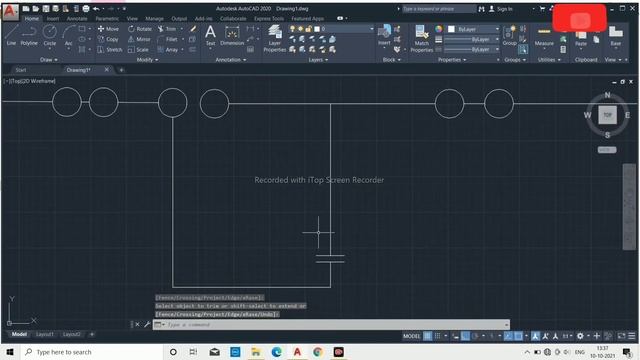Open the Output ribbon tab
This screenshot has width=640, height=360.
point(179,18)
